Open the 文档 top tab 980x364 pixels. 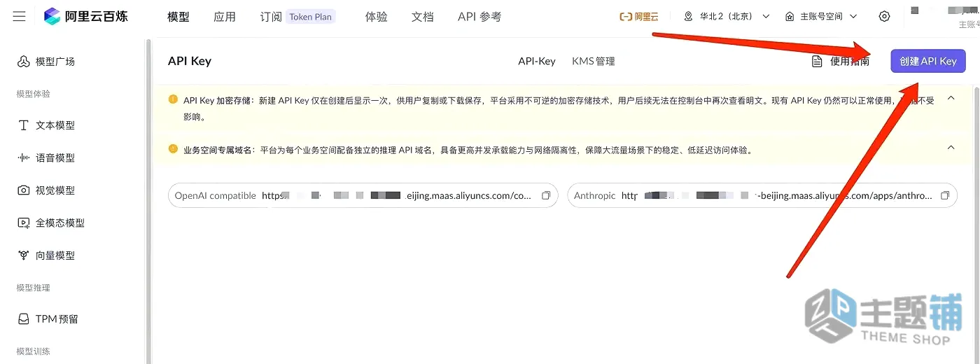(423, 17)
